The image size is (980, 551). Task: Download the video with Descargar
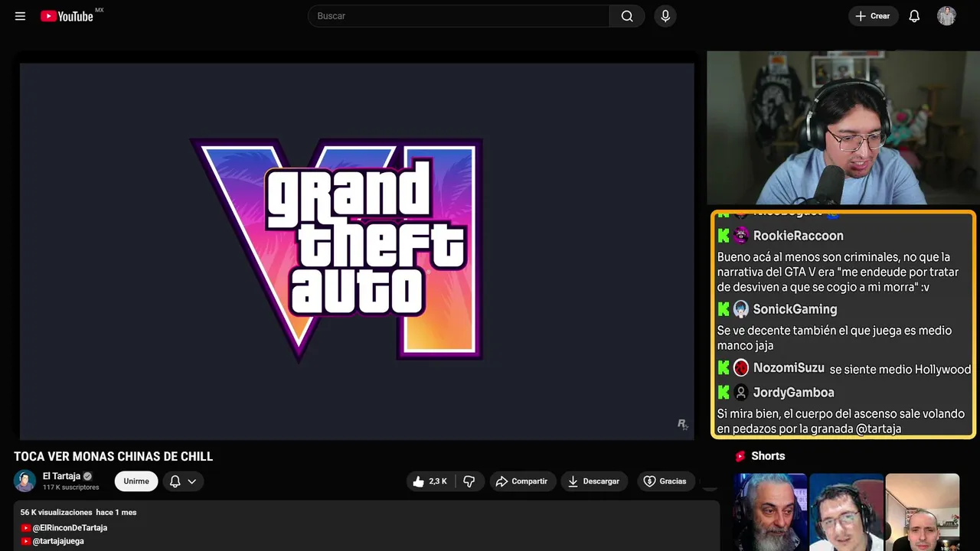[x=593, y=481]
